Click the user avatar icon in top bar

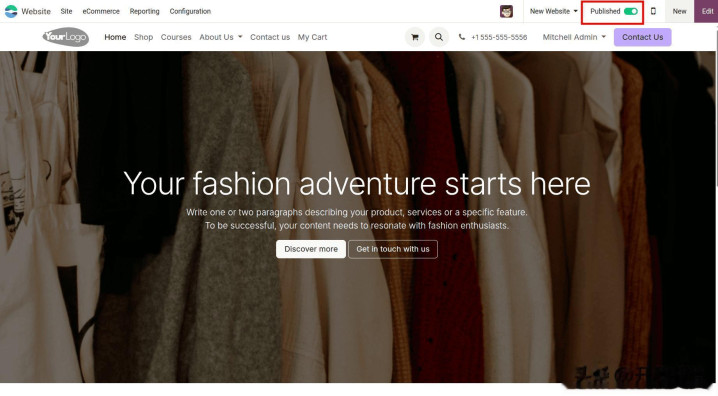pyautogui.click(x=506, y=11)
